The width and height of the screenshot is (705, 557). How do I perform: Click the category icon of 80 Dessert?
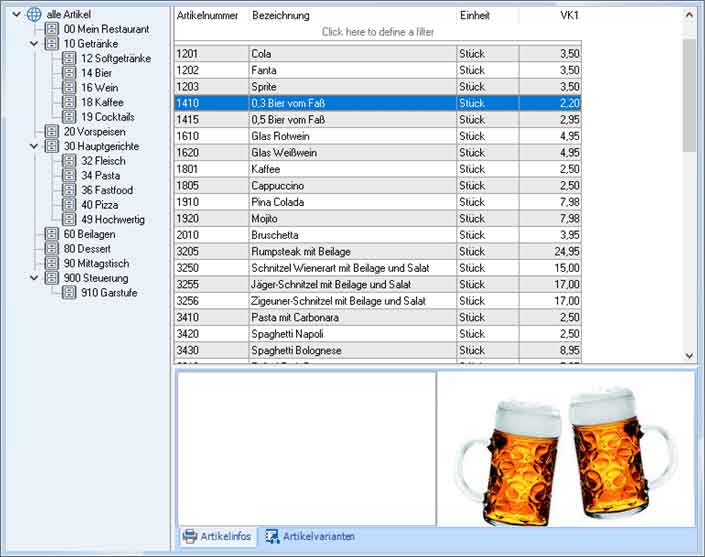[52, 249]
